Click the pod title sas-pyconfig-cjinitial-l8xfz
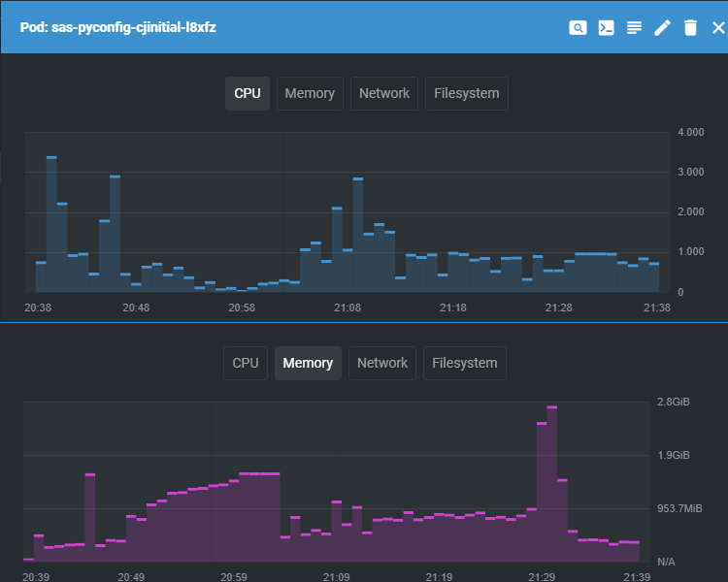 coord(117,27)
